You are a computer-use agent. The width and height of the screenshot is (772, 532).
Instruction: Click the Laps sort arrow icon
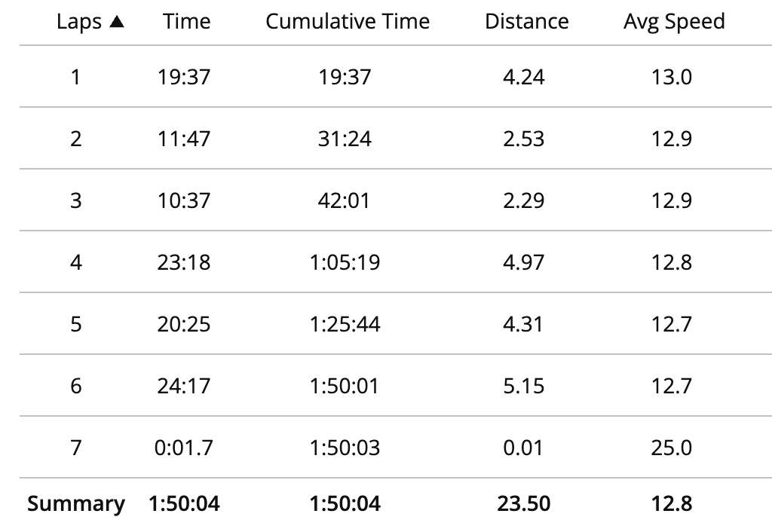tap(117, 22)
